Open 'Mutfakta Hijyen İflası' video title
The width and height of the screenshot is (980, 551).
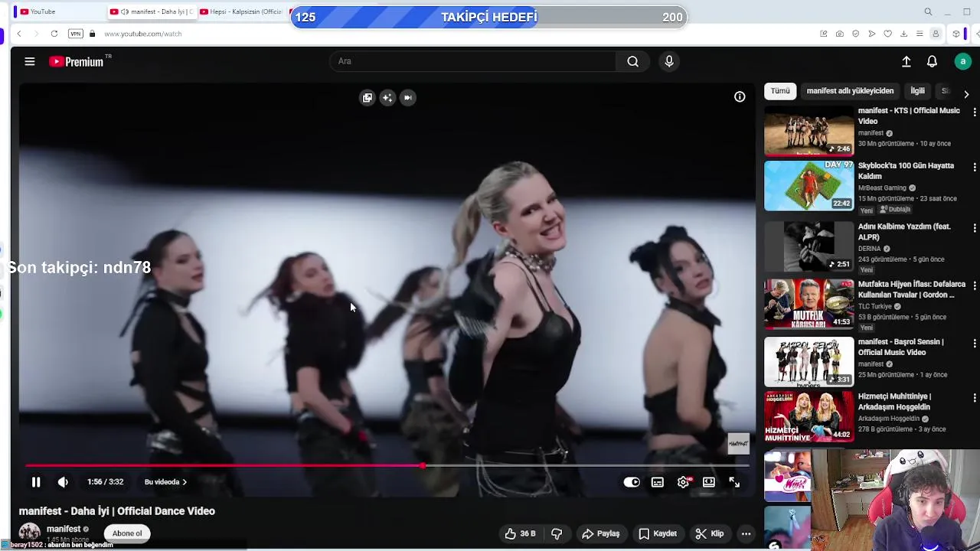[x=912, y=289]
